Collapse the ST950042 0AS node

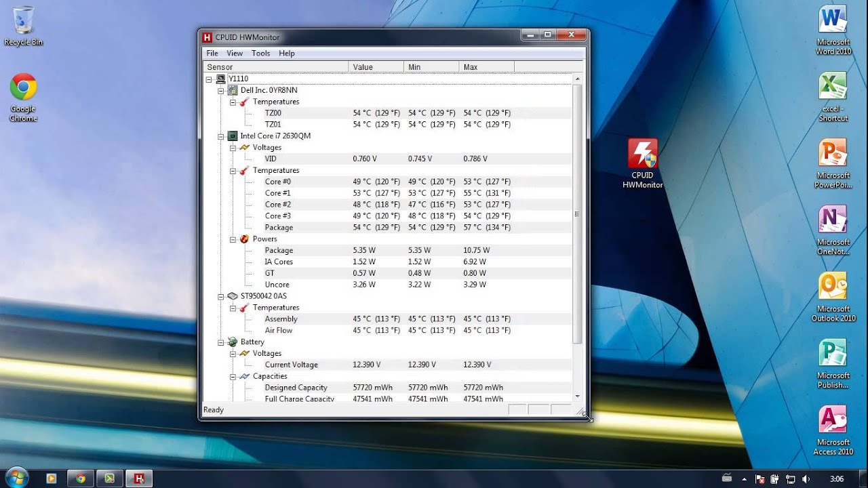pos(221,296)
